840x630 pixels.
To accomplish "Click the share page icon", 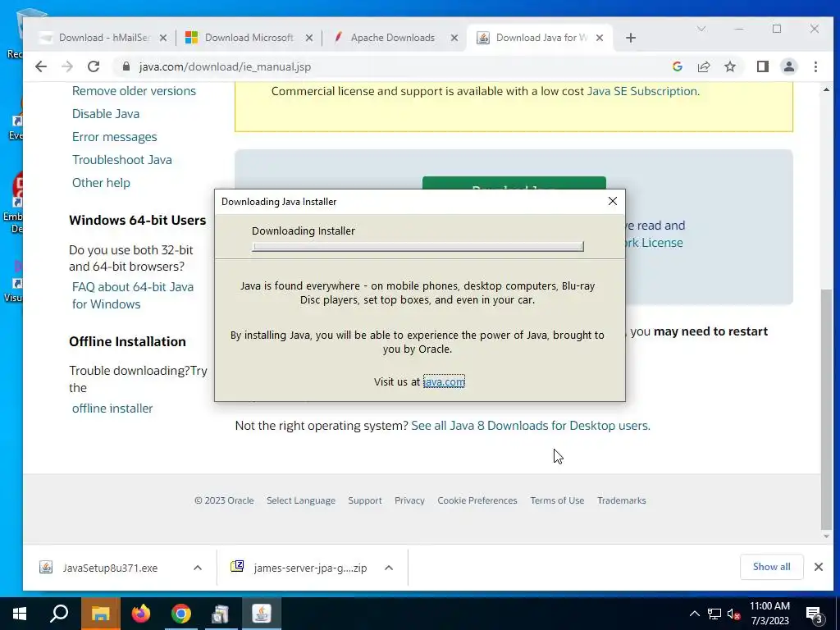I will click(x=703, y=66).
